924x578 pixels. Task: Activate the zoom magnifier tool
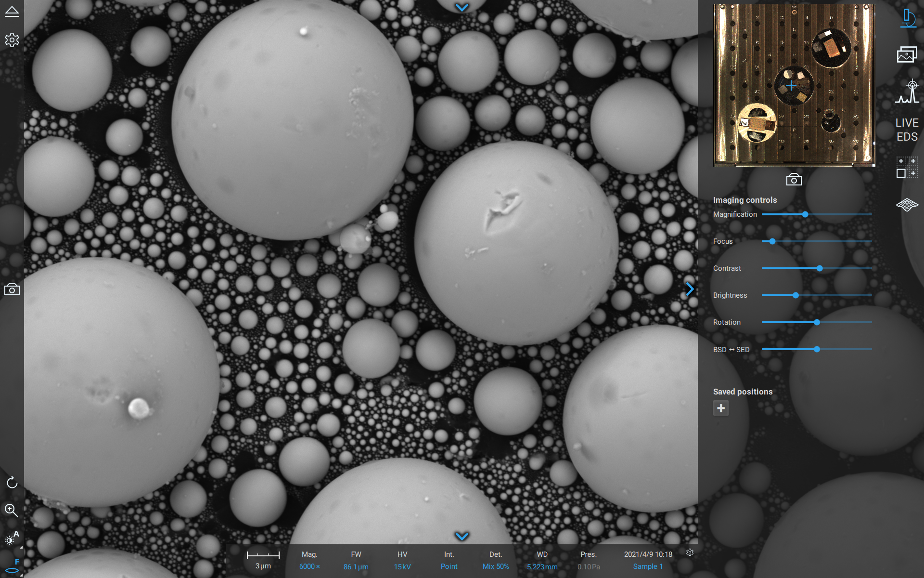click(12, 510)
